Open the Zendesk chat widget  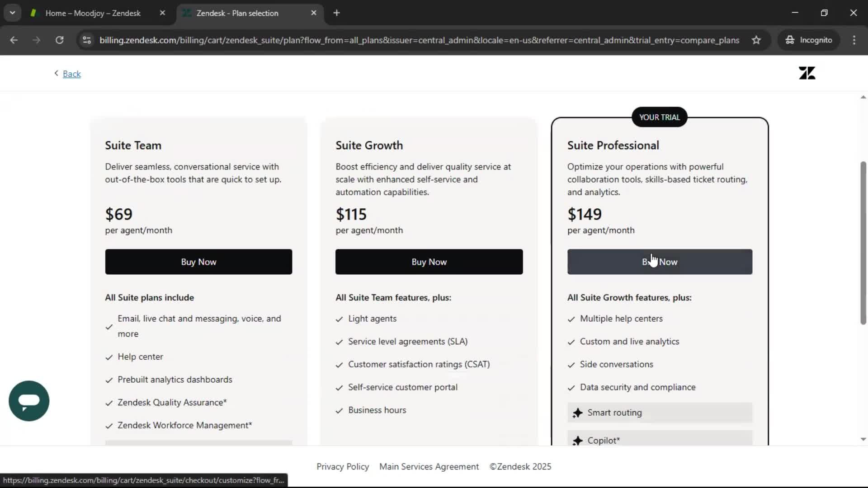coord(29,401)
